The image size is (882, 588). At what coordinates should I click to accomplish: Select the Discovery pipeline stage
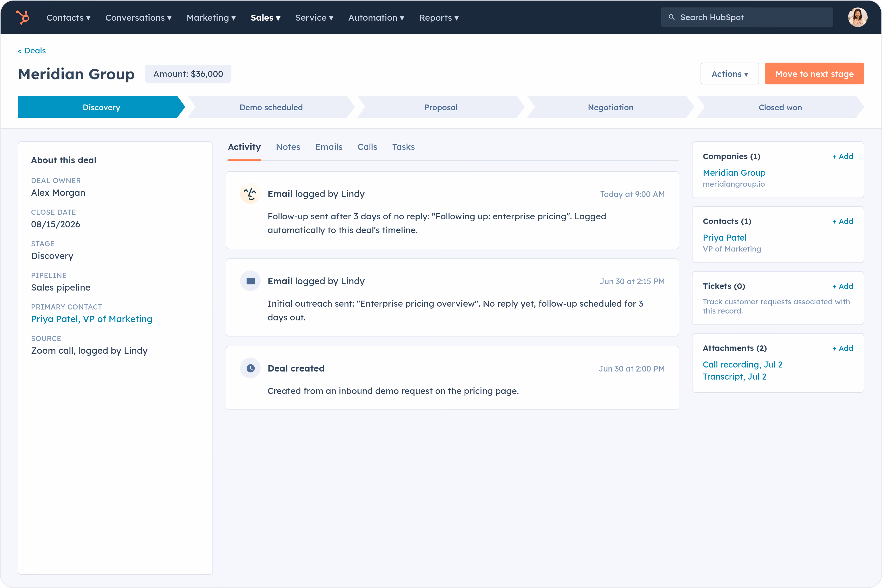(101, 107)
